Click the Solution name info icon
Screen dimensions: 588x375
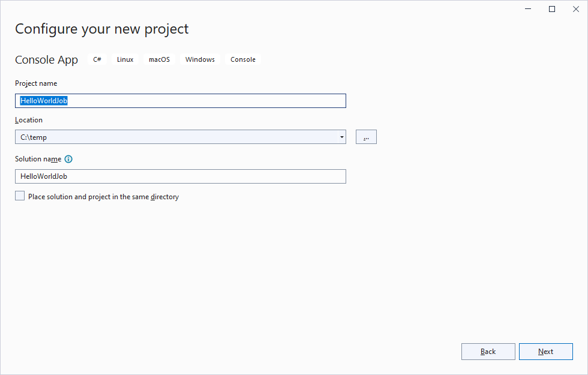pyautogui.click(x=68, y=159)
